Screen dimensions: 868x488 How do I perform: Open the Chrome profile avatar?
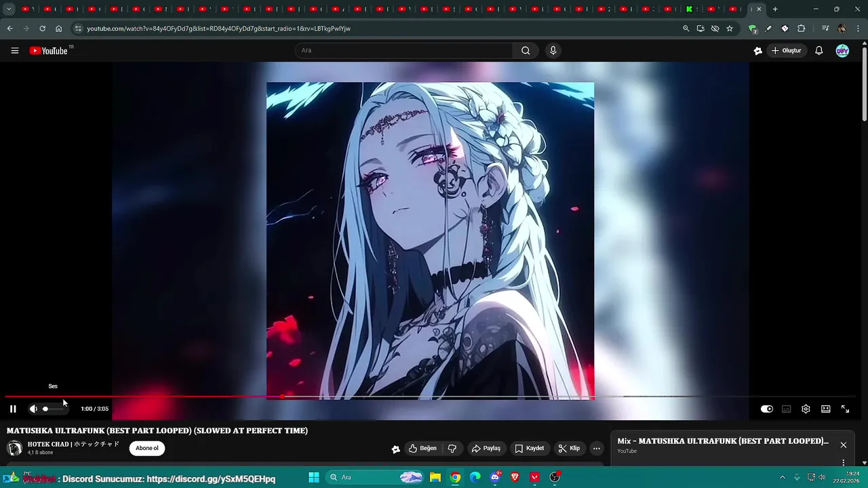pyautogui.click(x=842, y=28)
